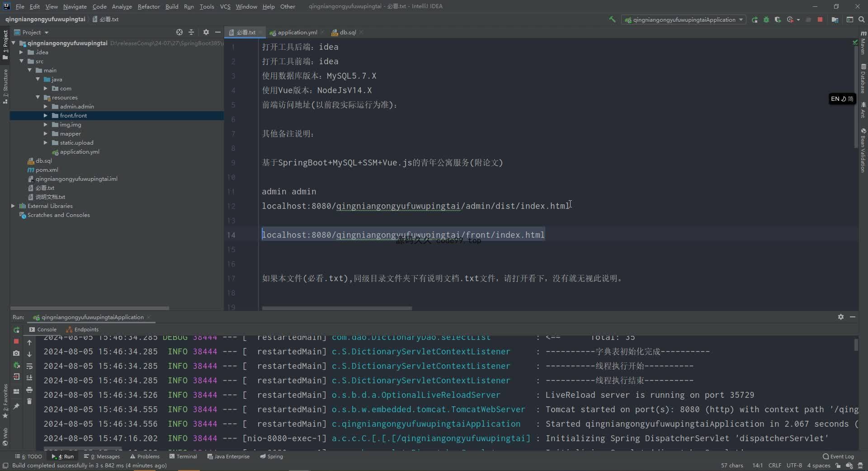Open the Database side panel
Image resolution: width=868 pixels, height=471 pixels.
click(x=863, y=79)
